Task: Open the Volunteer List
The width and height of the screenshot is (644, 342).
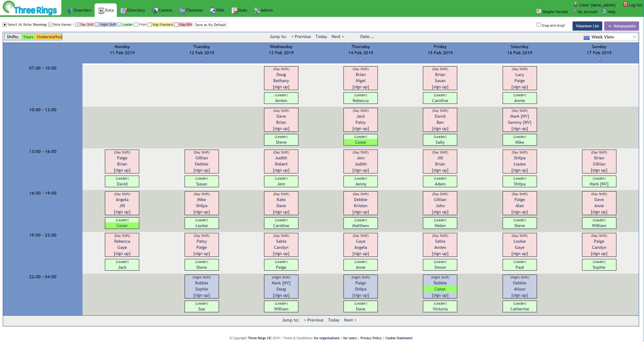Action: pyautogui.click(x=587, y=26)
